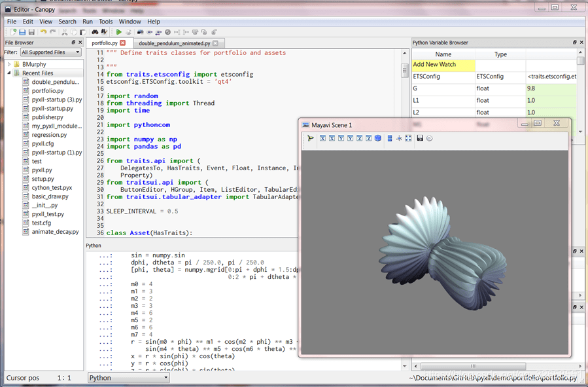
Task: Open the View menu
Action: click(x=46, y=22)
